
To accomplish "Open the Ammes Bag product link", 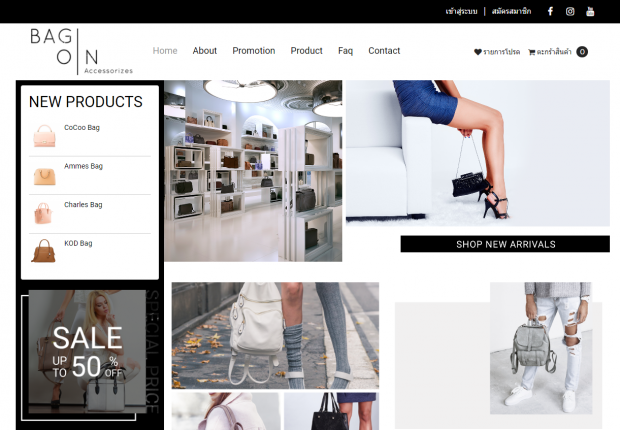I will point(83,166).
